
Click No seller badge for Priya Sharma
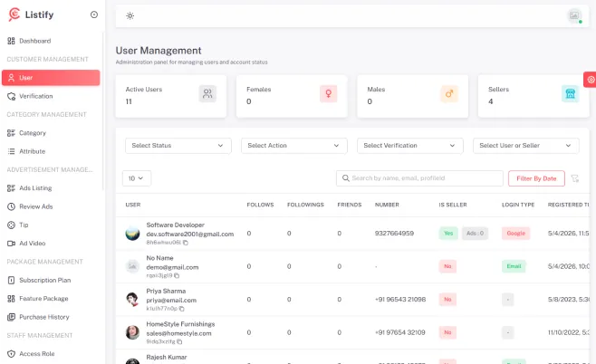tap(447, 300)
